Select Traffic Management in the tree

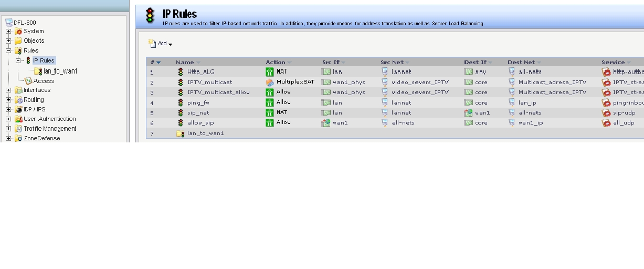50,129
